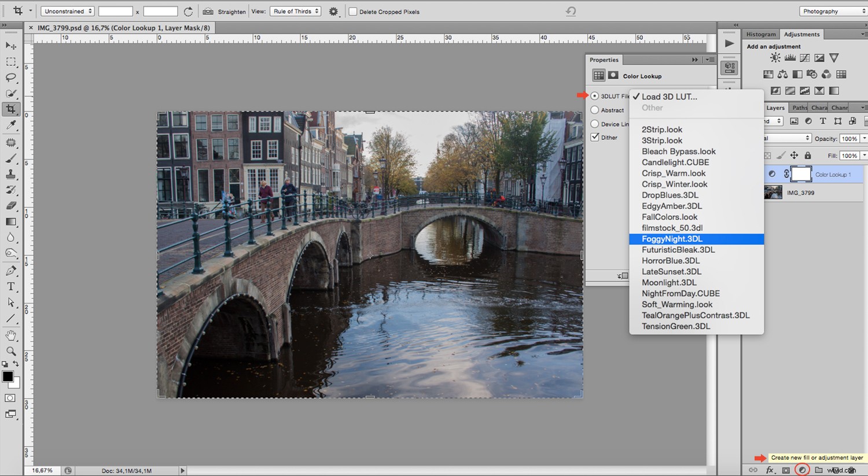Select the Lasso tool
The width and height of the screenshot is (868, 476).
pyautogui.click(x=12, y=78)
